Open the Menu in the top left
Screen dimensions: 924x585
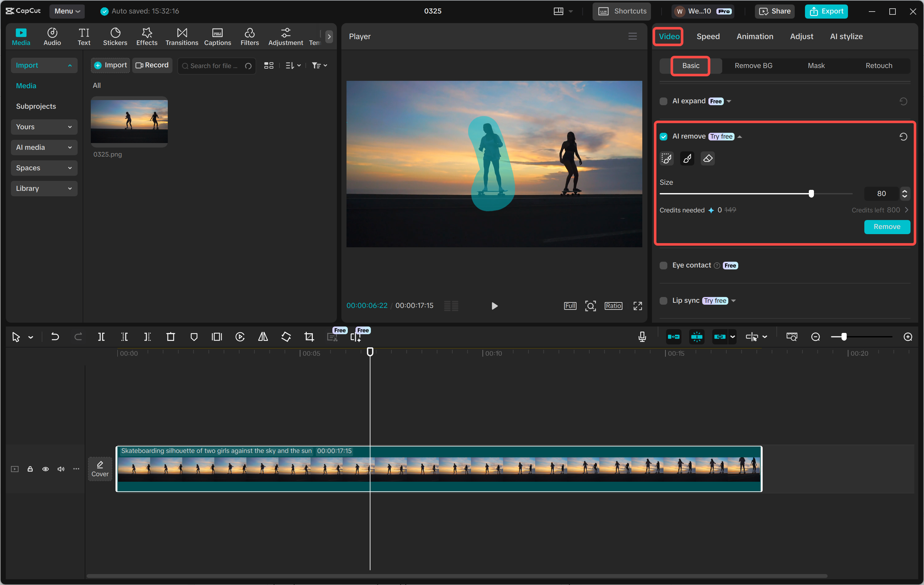[67, 11]
